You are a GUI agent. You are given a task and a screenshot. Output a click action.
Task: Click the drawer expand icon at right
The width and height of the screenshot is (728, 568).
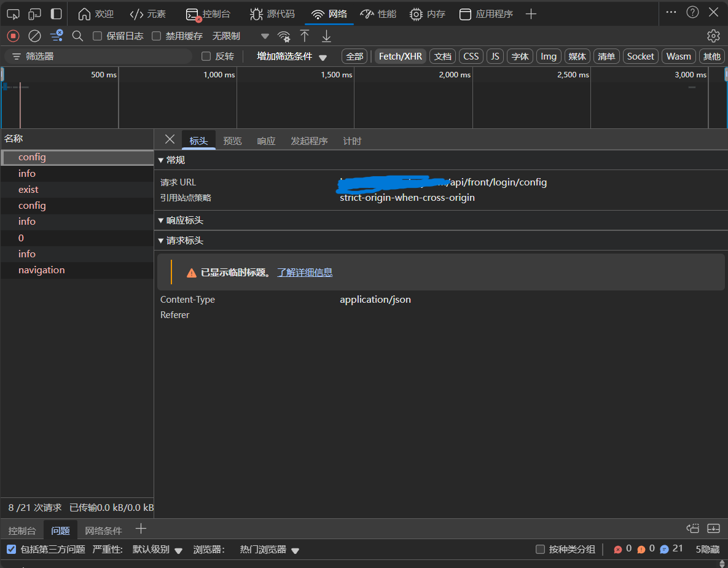coord(713,528)
